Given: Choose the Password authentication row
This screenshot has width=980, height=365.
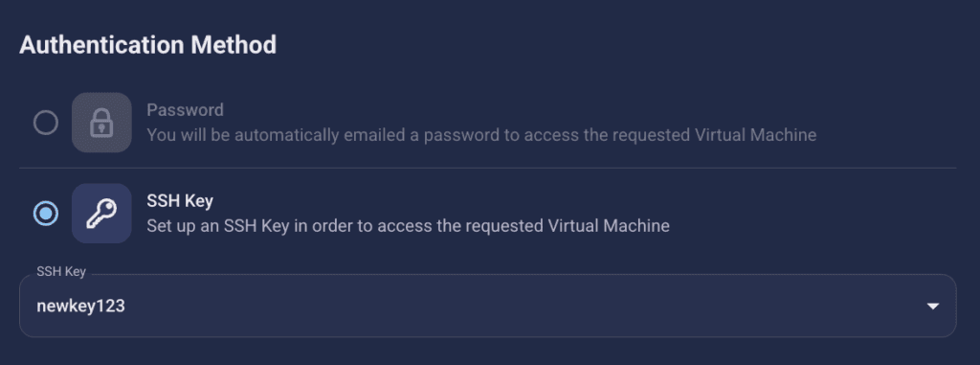Looking at the screenshot, I should point(487,123).
